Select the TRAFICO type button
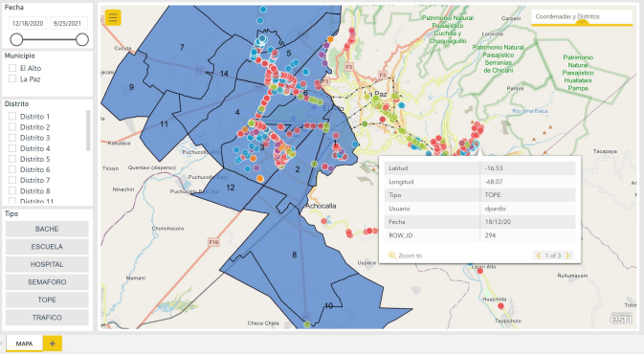Image resolution: width=644 pixels, height=354 pixels. click(x=47, y=318)
